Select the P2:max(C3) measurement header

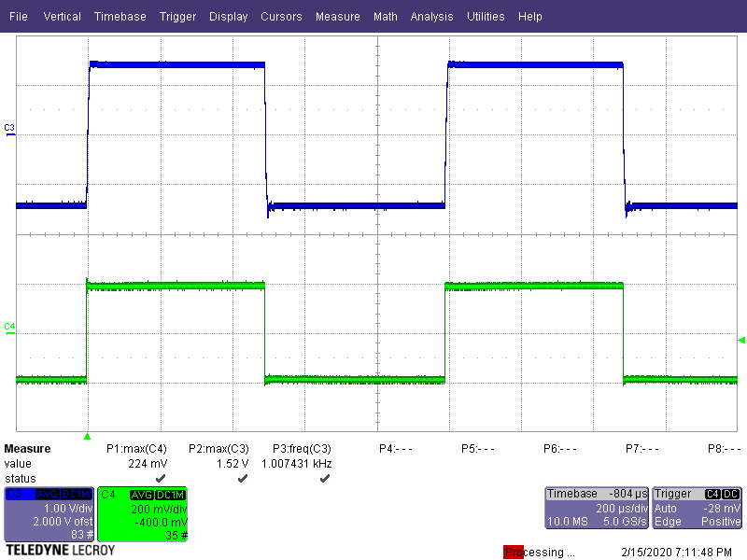click(x=218, y=449)
